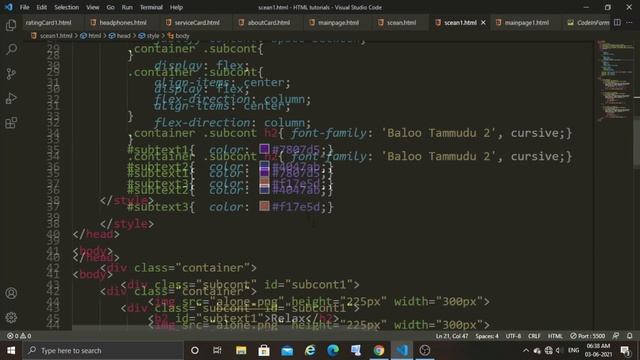Click the errors and warnings status indicator

click(x=19, y=336)
